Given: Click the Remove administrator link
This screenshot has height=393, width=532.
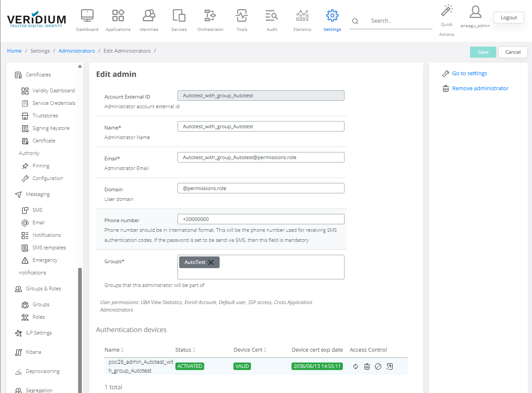Looking at the screenshot, I should tap(480, 89).
